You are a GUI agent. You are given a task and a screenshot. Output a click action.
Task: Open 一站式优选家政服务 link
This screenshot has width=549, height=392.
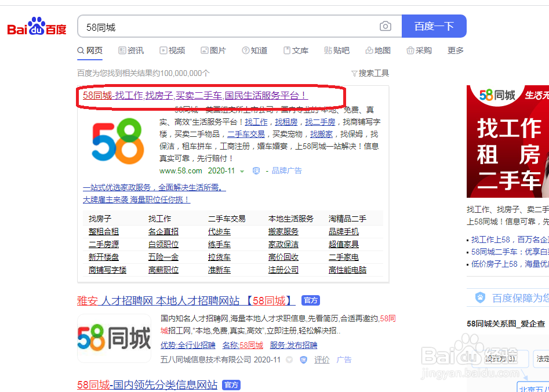[x=154, y=188]
